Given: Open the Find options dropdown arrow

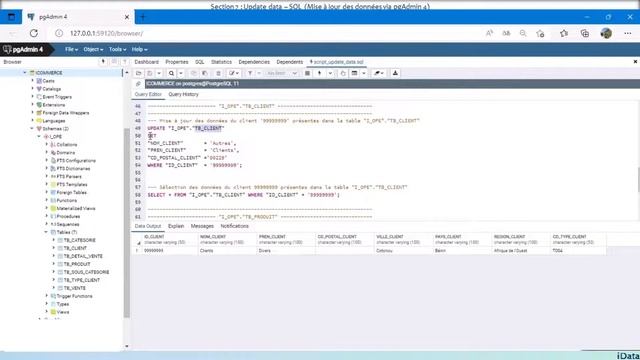Looking at the screenshot, I should [x=181, y=73].
